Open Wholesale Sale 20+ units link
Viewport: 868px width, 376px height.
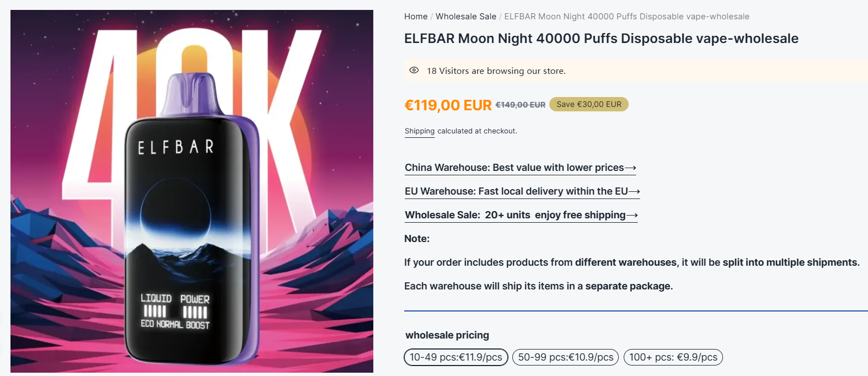pyautogui.click(x=515, y=215)
